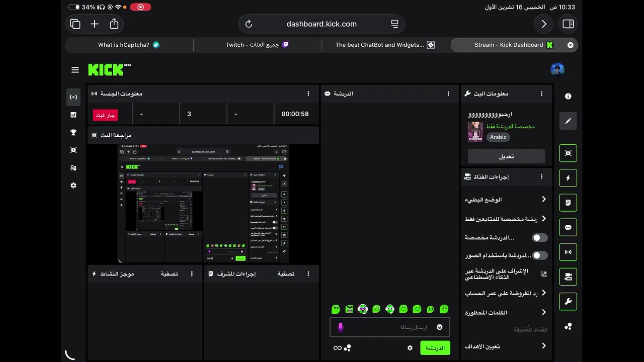
Task: Click the Just Chatting category thumbnail
Action: tap(475, 132)
